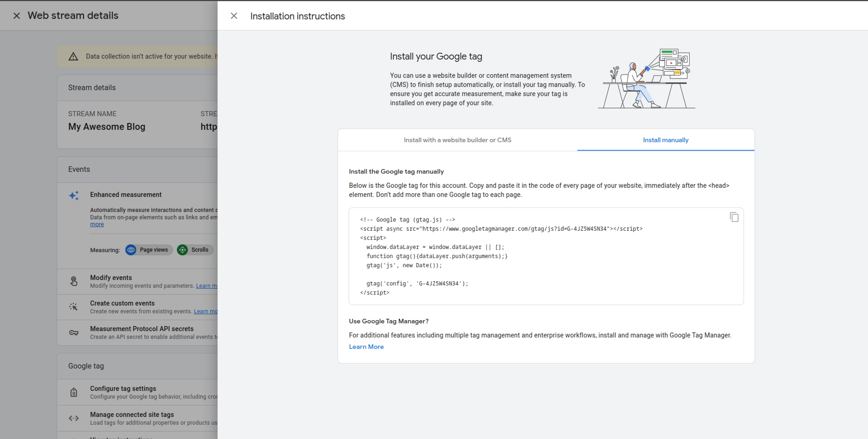
Task: Click the gtag config line in code
Action: [417, 283]
